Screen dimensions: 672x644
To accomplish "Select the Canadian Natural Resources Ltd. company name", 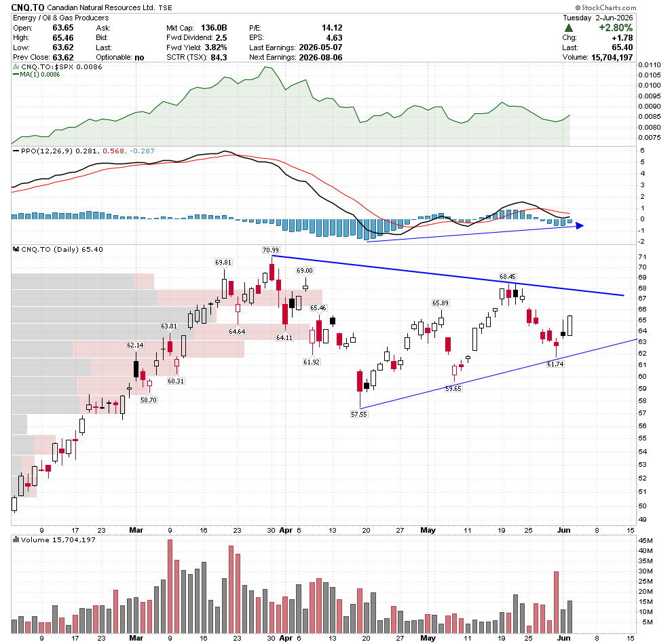I will pos(101,7).
